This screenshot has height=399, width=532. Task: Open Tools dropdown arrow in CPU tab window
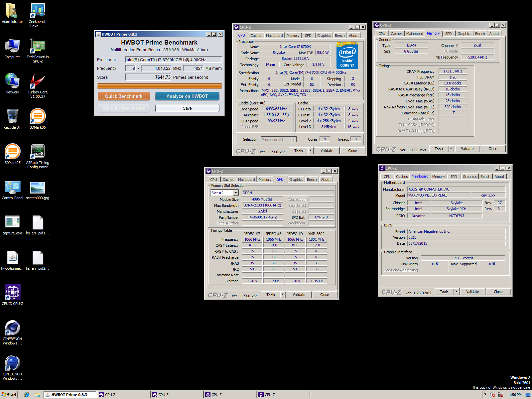click(311, 151)
